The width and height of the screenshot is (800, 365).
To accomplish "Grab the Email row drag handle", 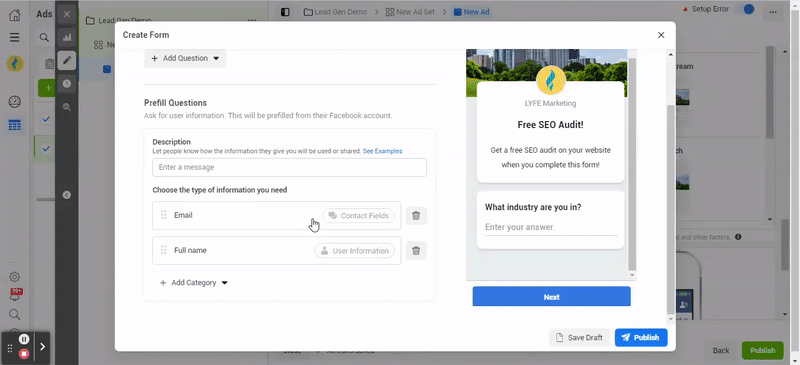I will tap(164, 215).
